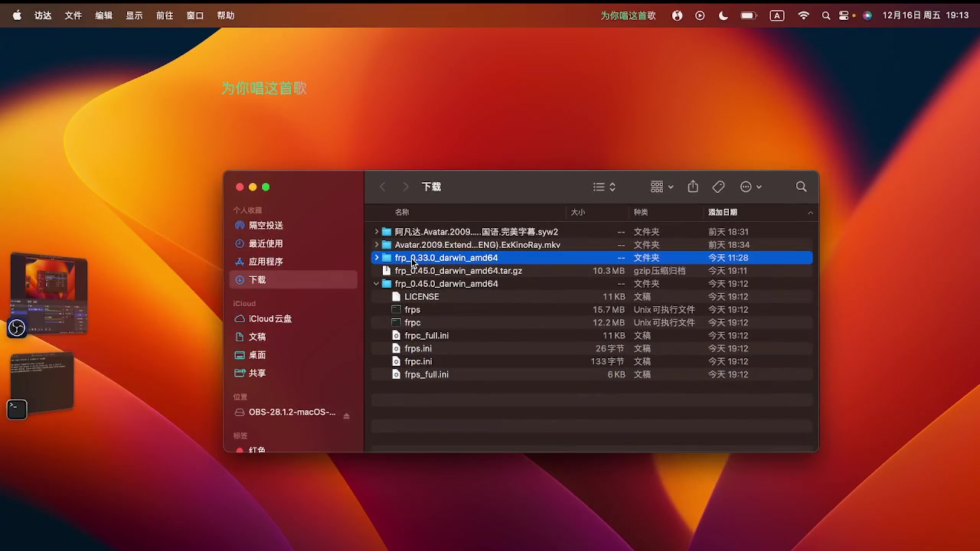Viewport: 980px width, 551px height.
Task: Select frps_full.ini file
Action: tap(592, 374)
